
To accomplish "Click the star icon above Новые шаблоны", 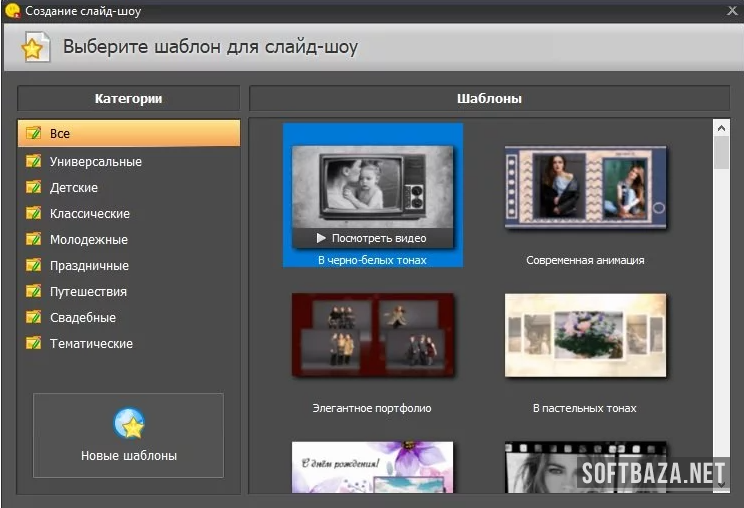I will 129,424.
